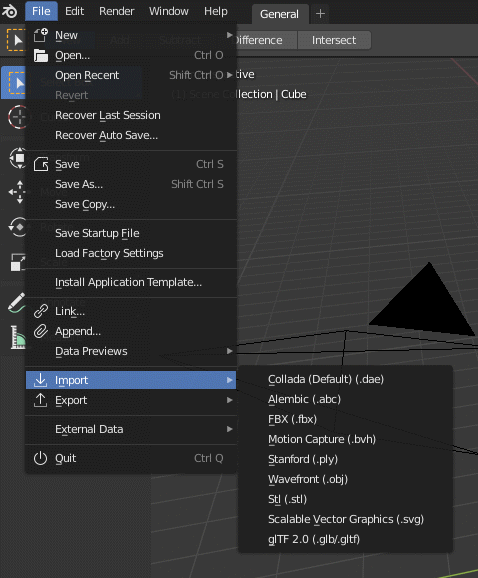Switch to the General workspace tab
Image resolution: width=478 pixels, height=578 pixels.
(279, 14)
